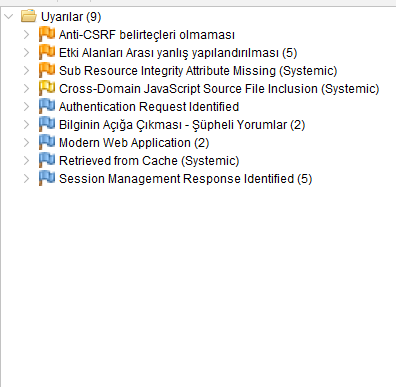This screenshot has width=396, height=387.
Task: Select Authentication Request Identified alert
Action: pos(149,107)
